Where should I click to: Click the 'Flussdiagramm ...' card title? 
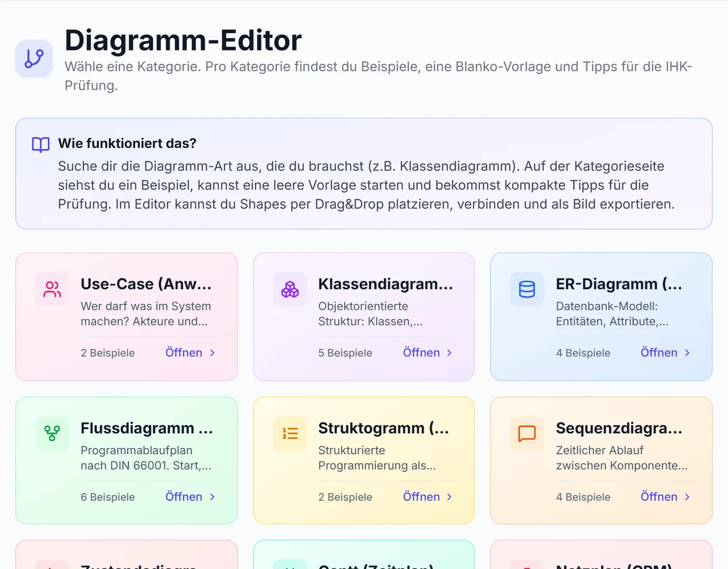point(147,428)
